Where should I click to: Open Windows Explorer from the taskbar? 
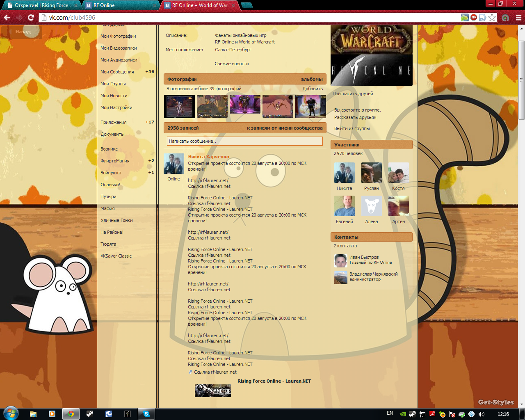coord(33,414)
